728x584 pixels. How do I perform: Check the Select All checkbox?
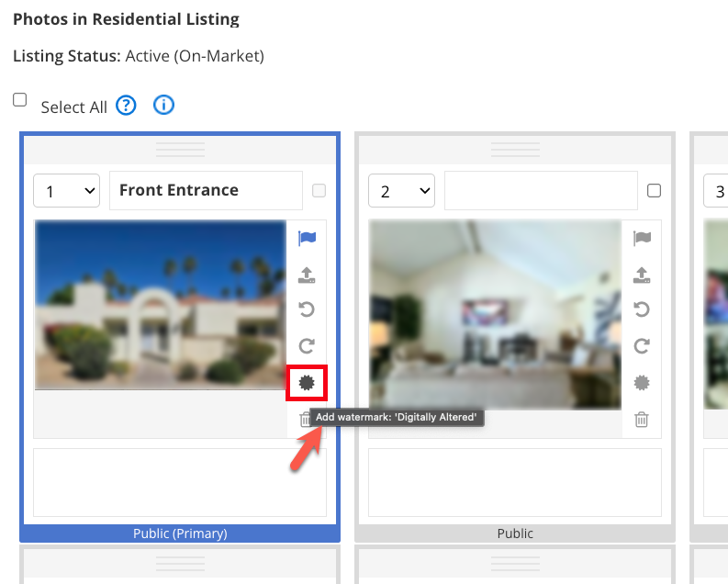point(20,100)
